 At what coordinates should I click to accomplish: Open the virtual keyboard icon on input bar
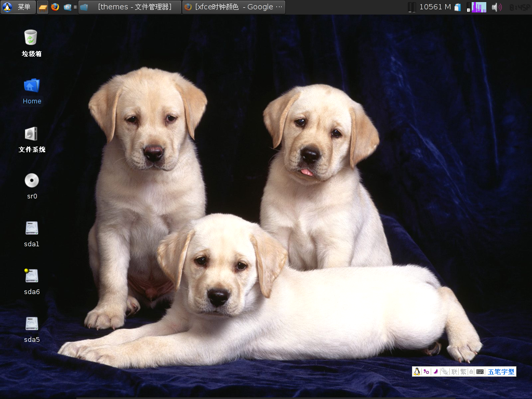click(480, 371)
